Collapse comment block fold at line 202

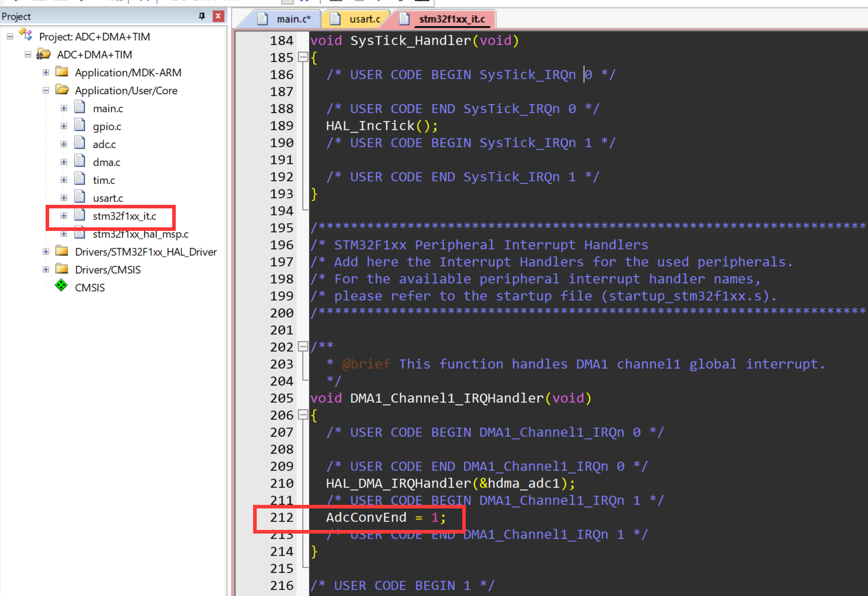pos(303,347)
